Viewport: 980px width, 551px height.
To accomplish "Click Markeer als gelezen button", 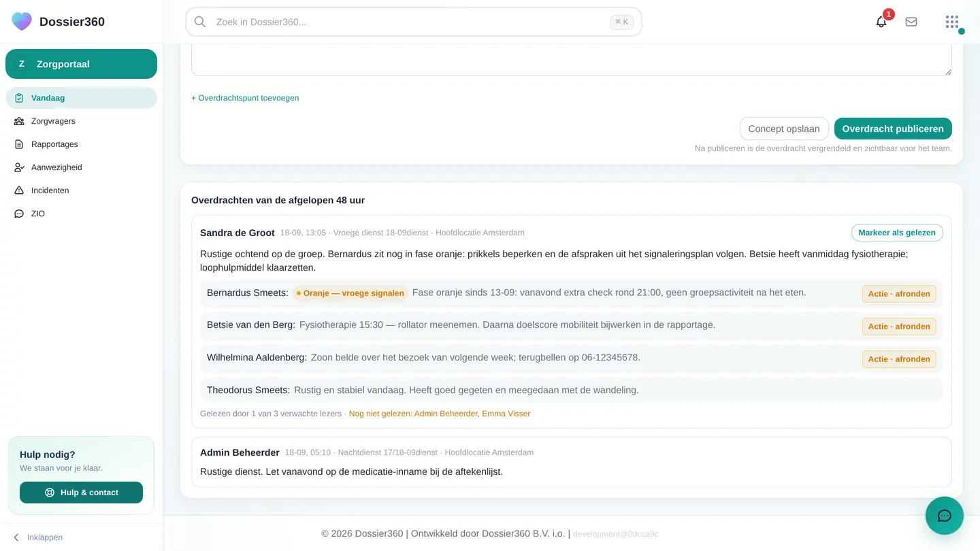I will (x=897, y=233).
